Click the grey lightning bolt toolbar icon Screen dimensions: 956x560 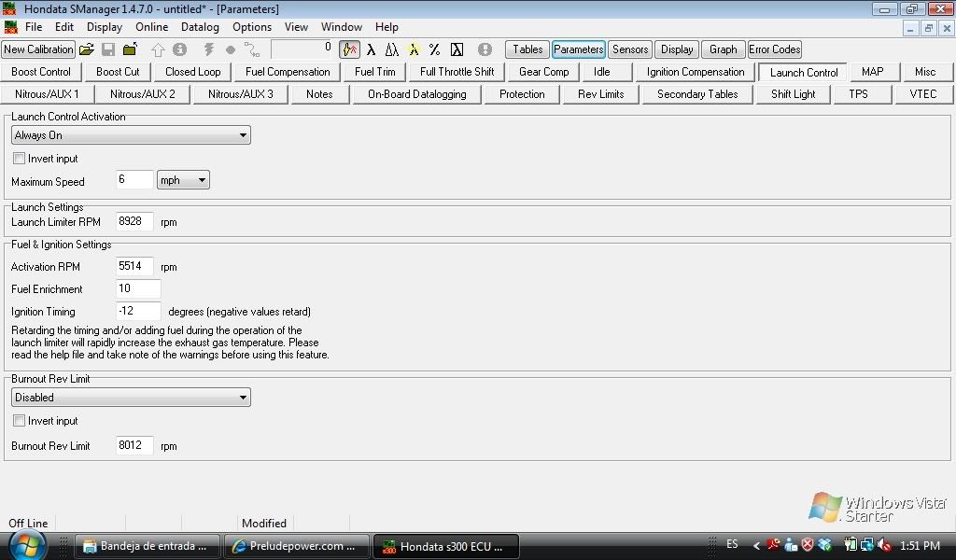(208, 49)
